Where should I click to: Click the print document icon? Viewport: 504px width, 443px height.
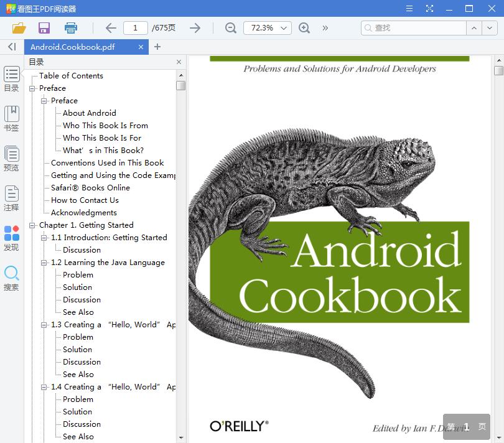click(71, 28)
